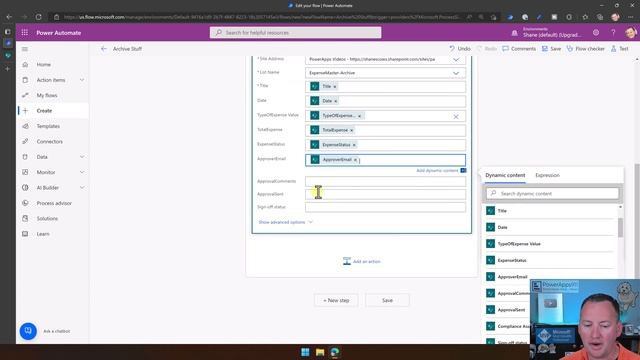Insert ApproverEmail from the dynamic content list

pos(508,277)
